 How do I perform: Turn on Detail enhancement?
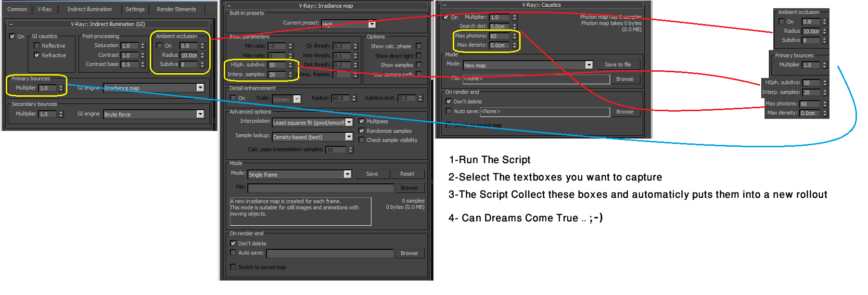click(x=233, y=98)
